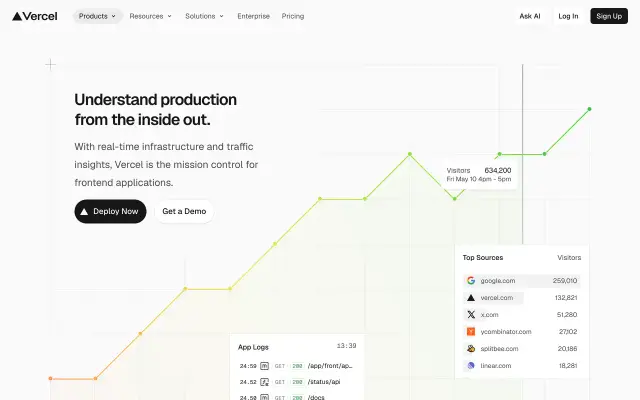Click the /app/front/ap... log path
Screen dimensions: 640x400
(330, 366)
